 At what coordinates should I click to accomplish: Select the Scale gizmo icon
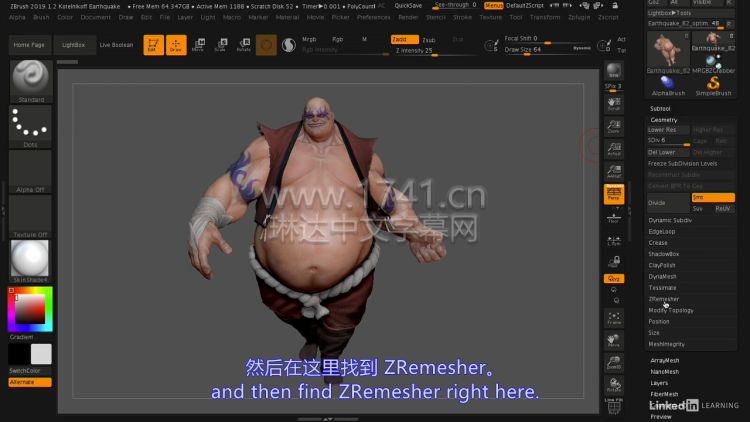click(221, 44)
